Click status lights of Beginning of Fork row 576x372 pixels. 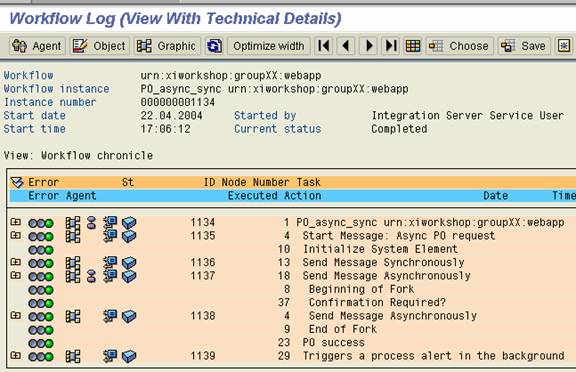coord(41,290)
